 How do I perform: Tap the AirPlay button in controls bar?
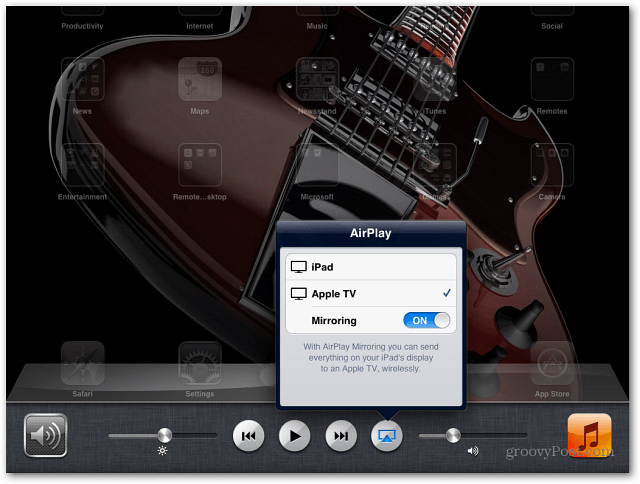pos(387,436)
